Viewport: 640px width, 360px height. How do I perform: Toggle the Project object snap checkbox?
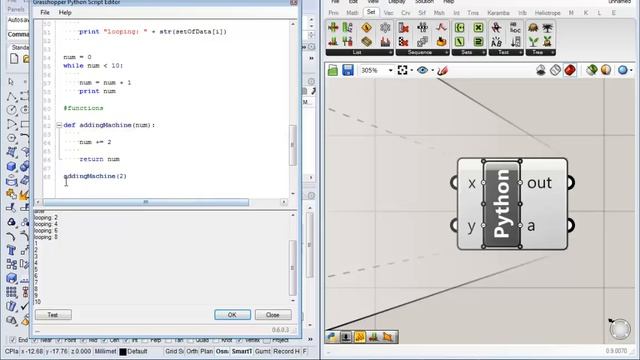267,340
